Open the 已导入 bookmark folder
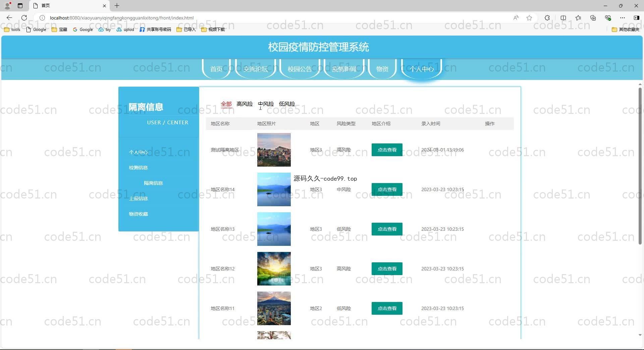 [186, 30]
